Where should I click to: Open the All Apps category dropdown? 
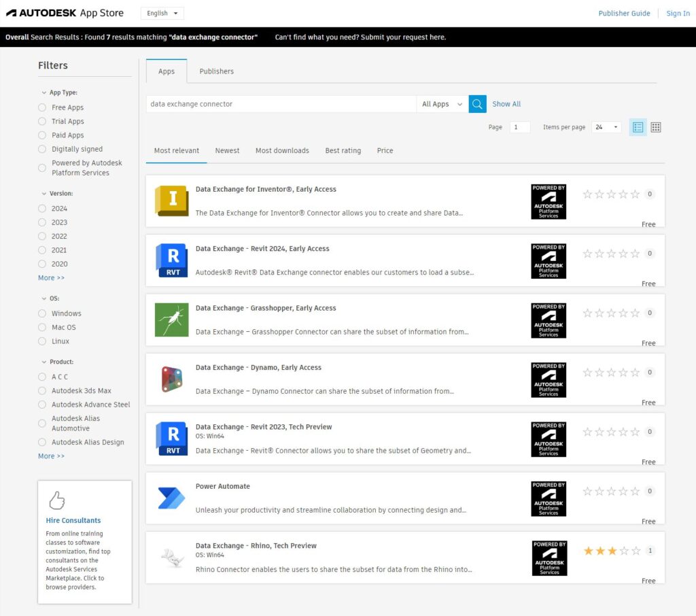(x=442, y=104)
